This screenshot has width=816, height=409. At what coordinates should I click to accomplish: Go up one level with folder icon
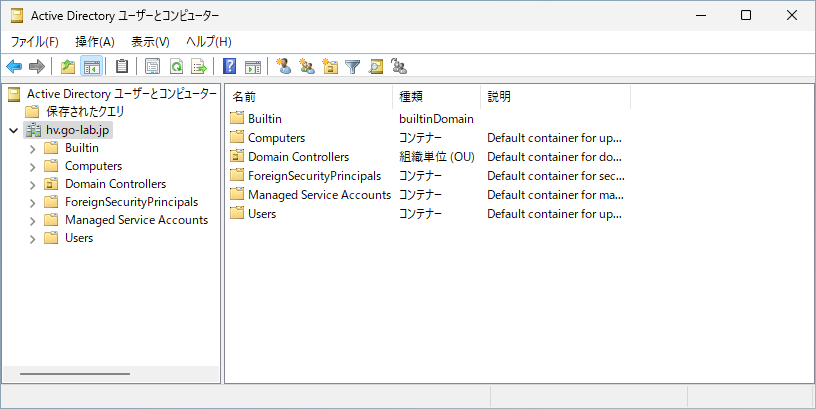click(x=68, y=67)
